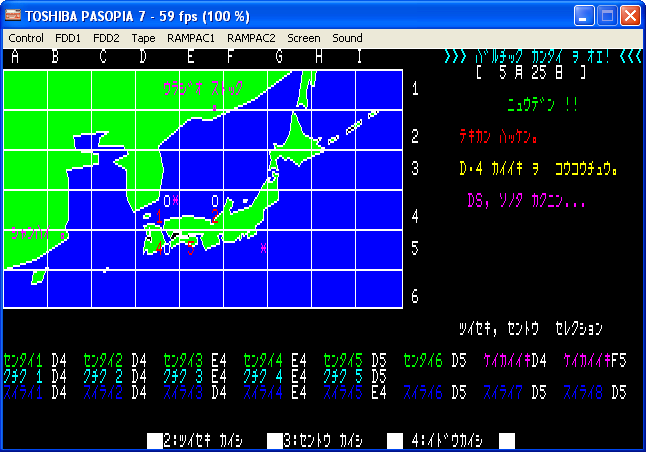The height and width of the screenshot is (452, 646).
Task: Open the FDD1 menu
Action: click(x=68, y=38)
